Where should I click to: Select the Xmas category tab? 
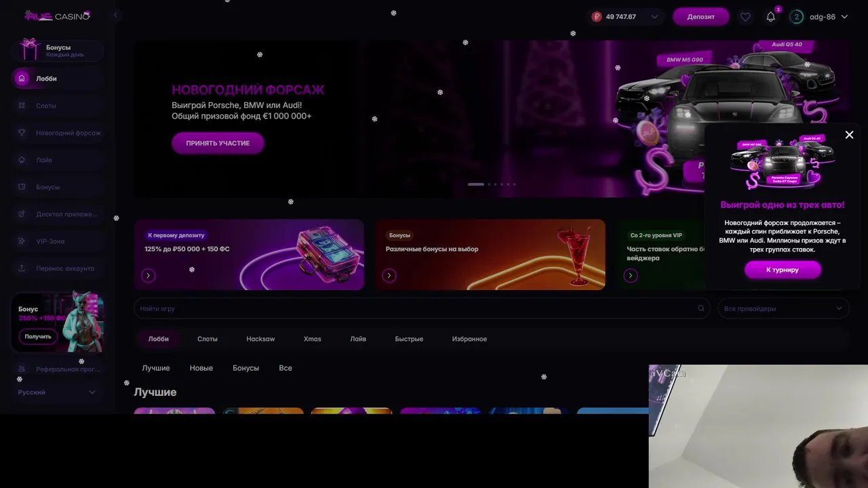[313, 339]
